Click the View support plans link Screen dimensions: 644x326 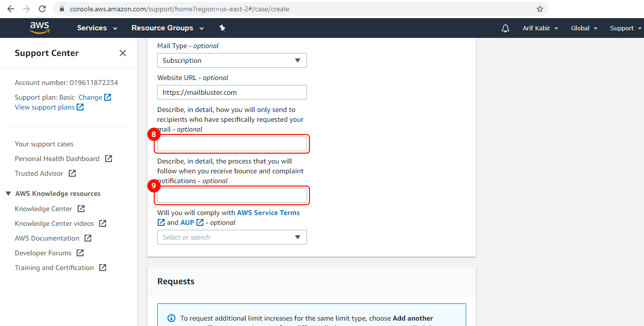click(45, 107)
